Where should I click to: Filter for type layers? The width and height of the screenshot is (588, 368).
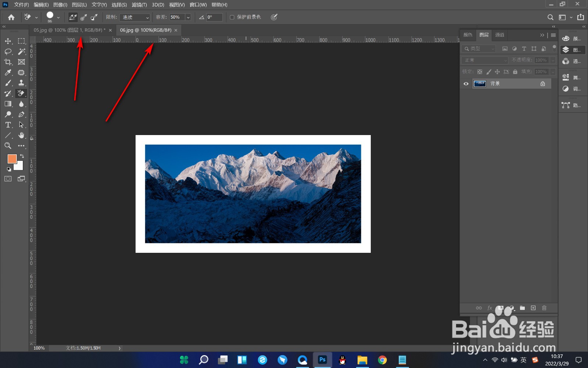[524, 49]
